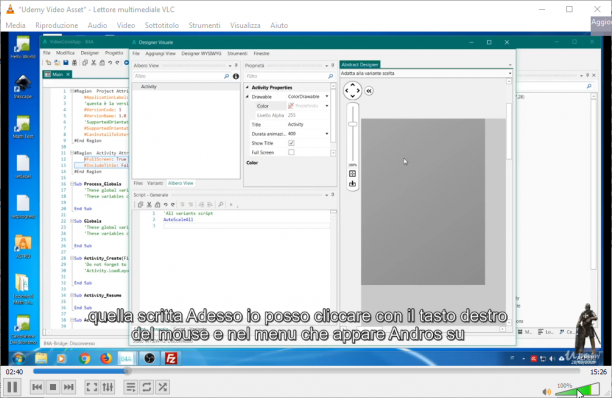This screenshot has width=612, height=398.
Task: Click the cut (scissors) icon in B4A toolbar
Action: point(94,63)
